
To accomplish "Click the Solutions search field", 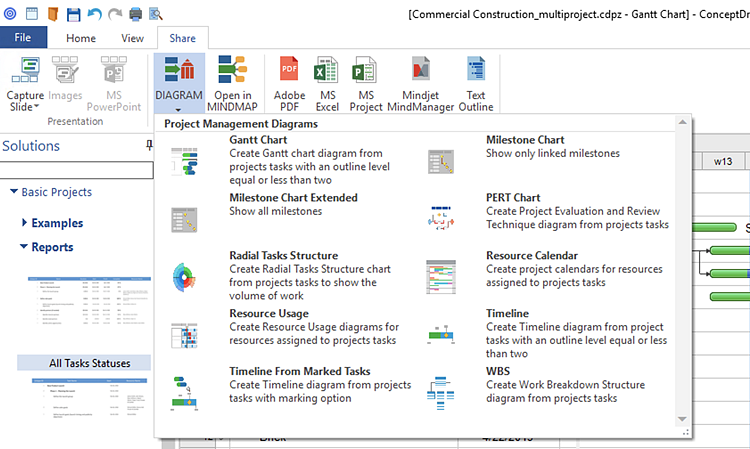I will coord(77,170).
